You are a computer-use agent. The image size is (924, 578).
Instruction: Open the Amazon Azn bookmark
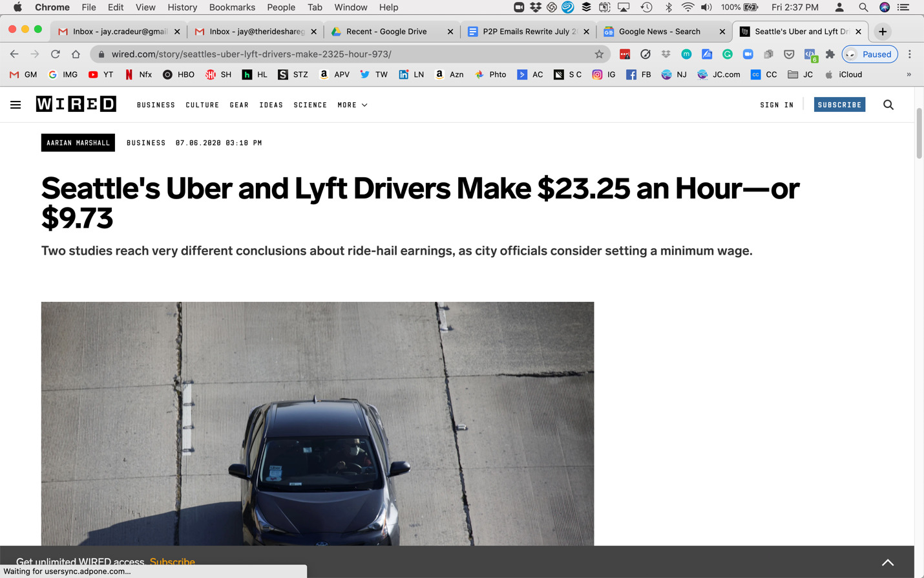(449, 74)
